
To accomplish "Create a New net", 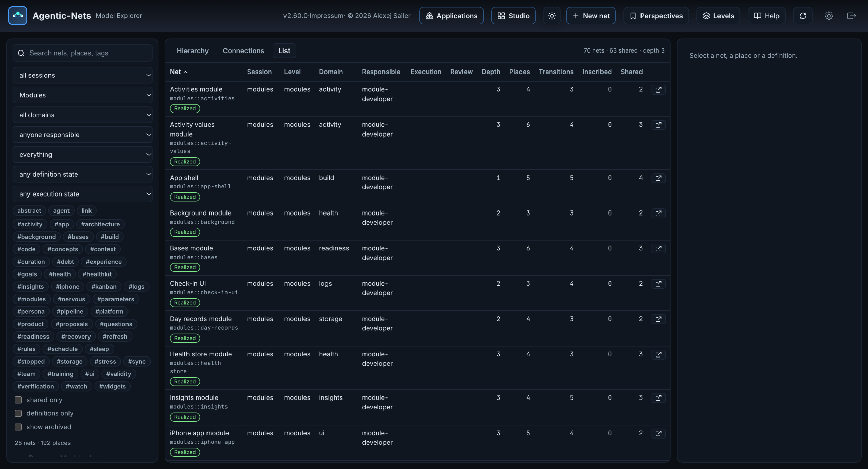I will 591,16.
